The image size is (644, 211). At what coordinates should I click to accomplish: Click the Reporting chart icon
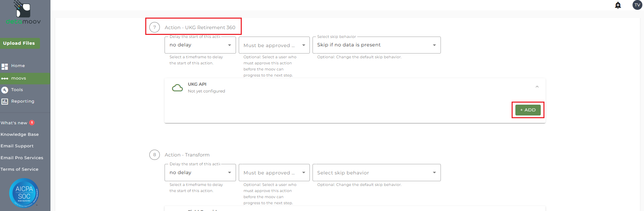tap(5, 101)
